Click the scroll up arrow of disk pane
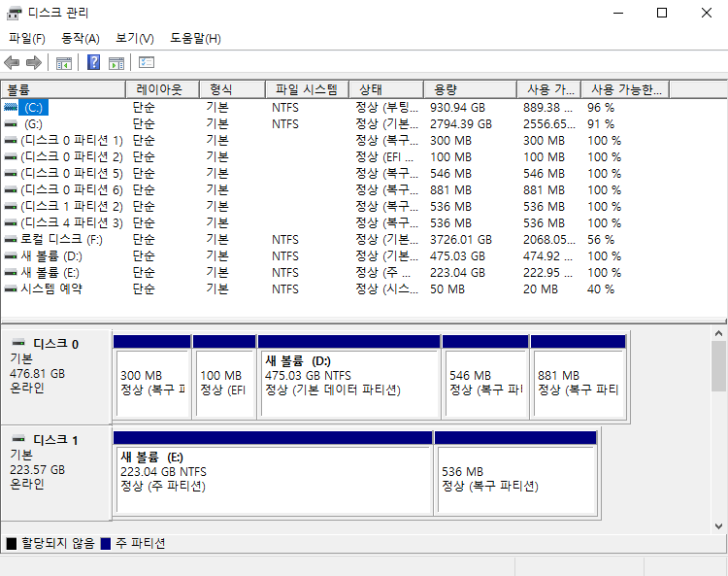Screen dimensions: 728x576 [718, 333]
